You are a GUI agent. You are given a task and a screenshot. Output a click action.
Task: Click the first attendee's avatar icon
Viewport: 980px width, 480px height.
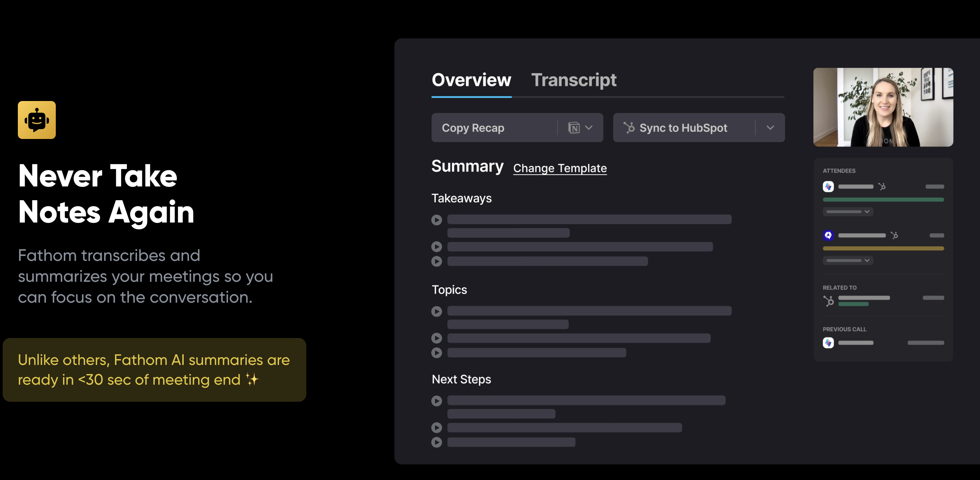pos(828,186)
